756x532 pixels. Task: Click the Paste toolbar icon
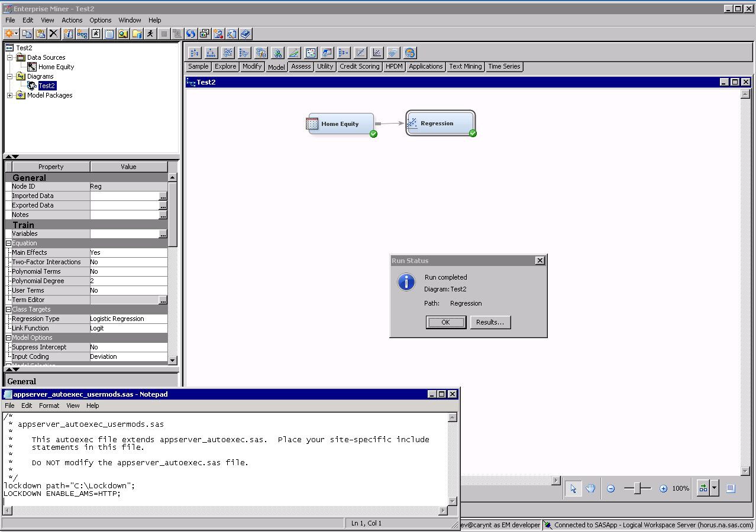coord(40,34)
